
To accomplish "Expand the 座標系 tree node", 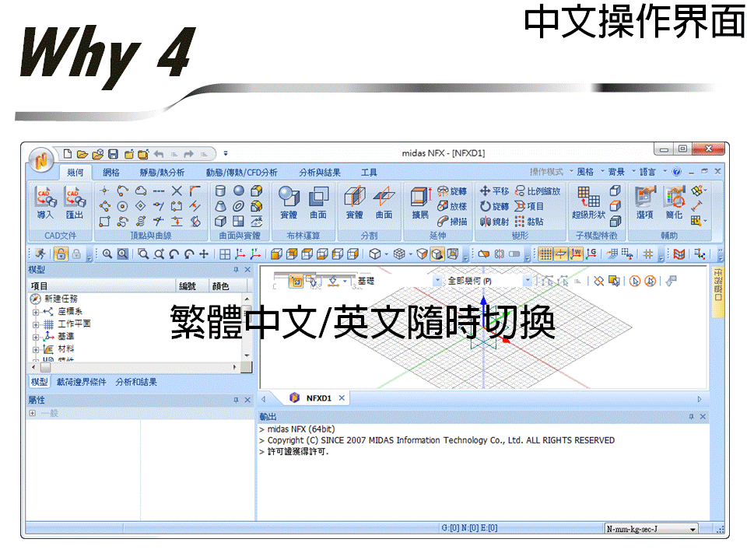I will 35,313.
